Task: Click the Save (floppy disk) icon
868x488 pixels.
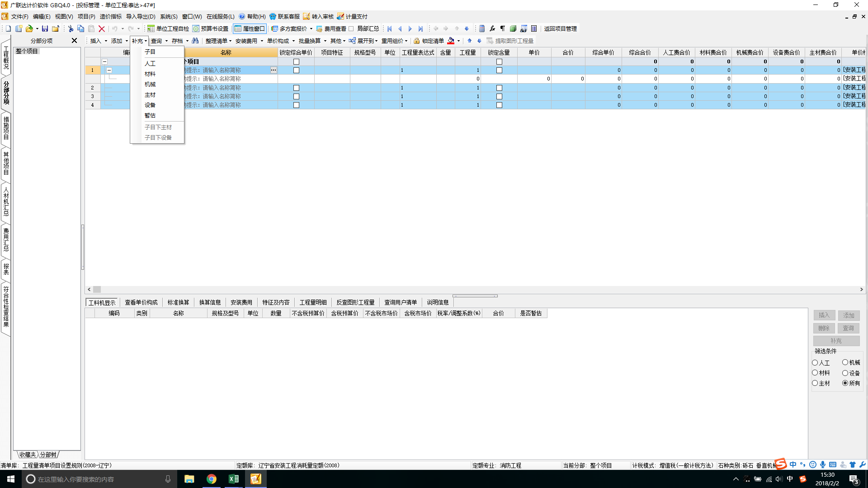Action: coord(45,28)
